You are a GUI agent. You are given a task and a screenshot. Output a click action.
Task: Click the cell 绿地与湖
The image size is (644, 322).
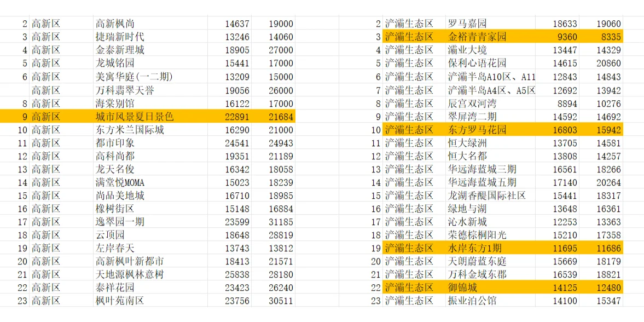coord(490,209)
